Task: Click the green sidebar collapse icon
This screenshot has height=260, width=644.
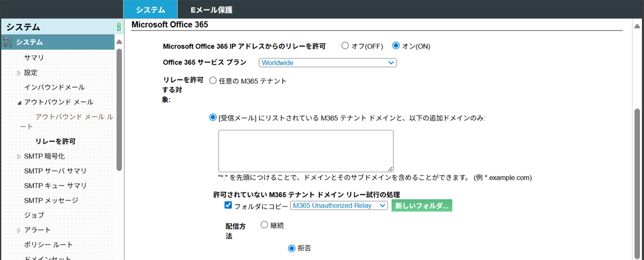Action: click(119, 26)
